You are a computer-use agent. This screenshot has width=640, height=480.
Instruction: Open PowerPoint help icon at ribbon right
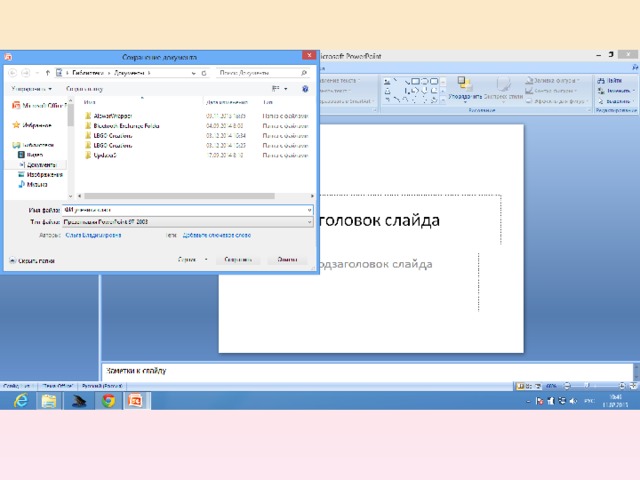[635, 67]
